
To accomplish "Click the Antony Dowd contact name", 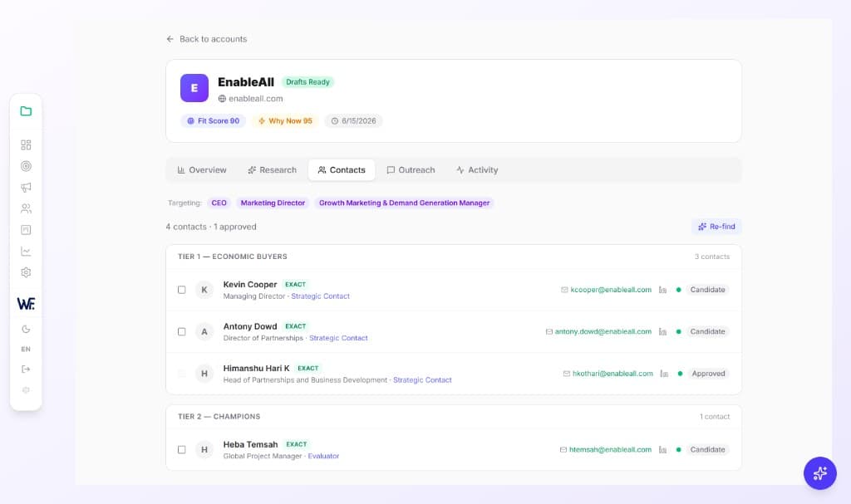I will (x=249, y=326).
